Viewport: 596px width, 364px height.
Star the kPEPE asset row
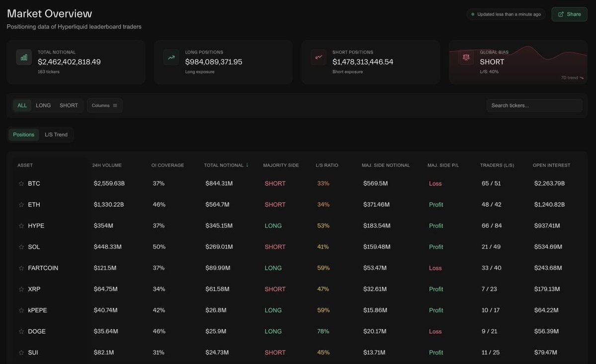[21, 310]
